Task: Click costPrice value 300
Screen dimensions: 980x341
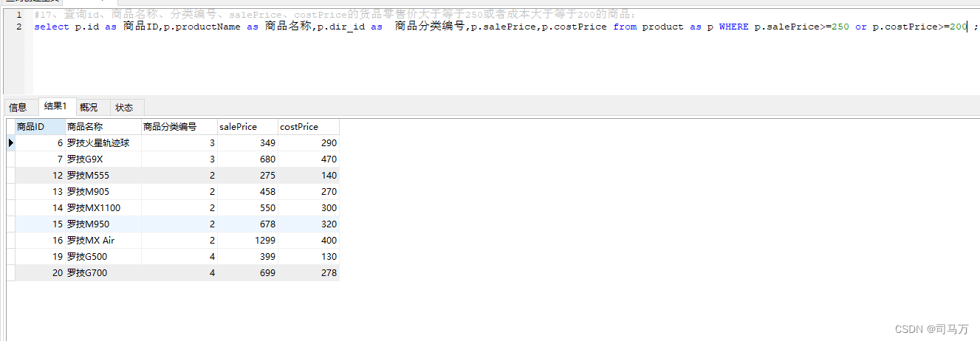Action: coord(309,208)
